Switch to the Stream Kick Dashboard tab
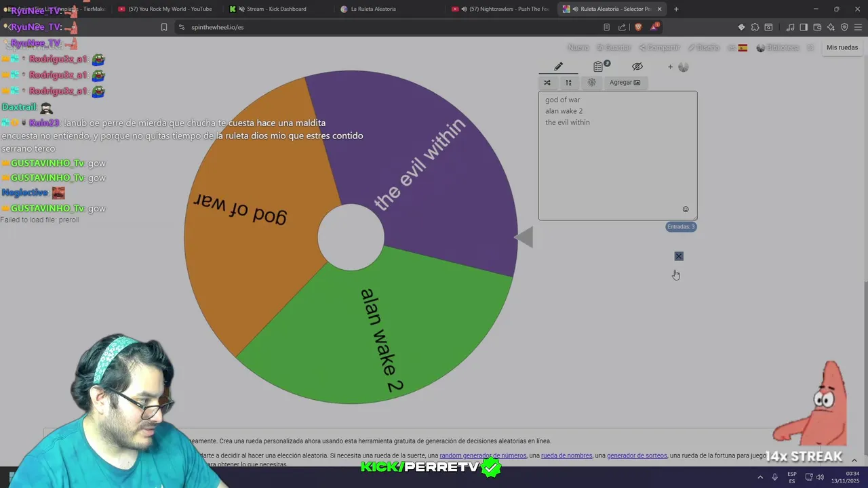Image resolution: width=868 pixels, height=488 pixels. (277, 9)
